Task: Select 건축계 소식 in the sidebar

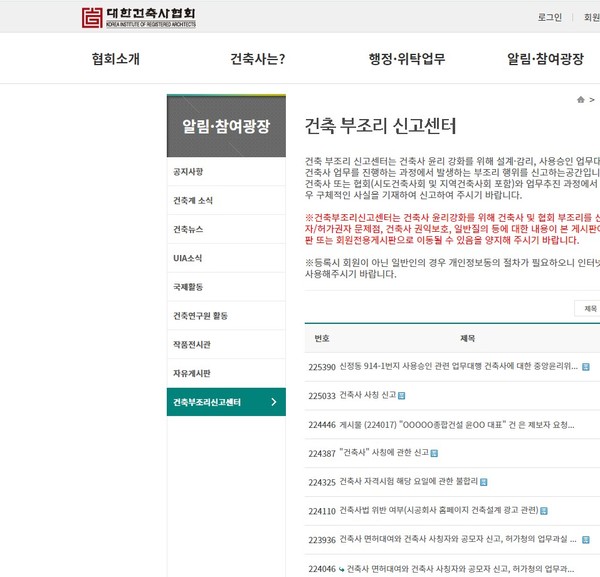Action: [226, 200]
